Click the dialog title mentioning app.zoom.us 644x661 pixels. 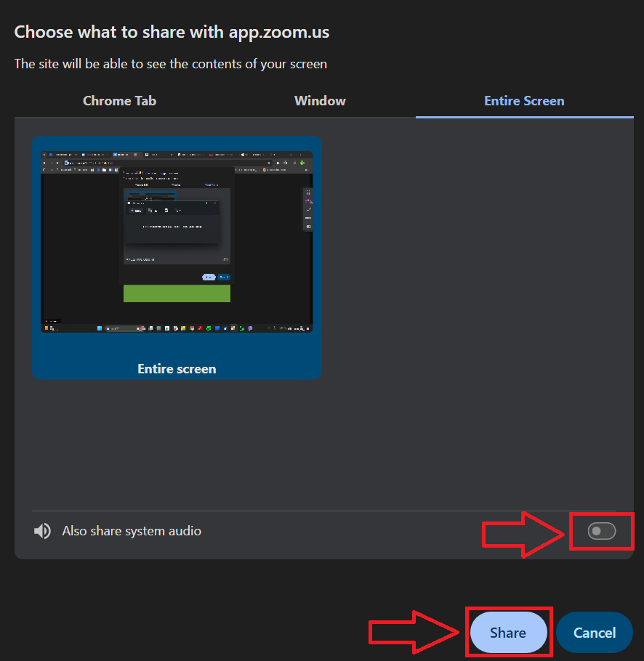pos(172,32)
